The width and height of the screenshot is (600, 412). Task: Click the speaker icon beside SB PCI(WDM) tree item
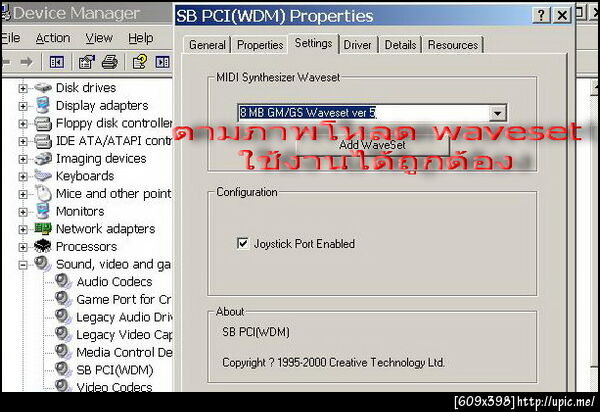pyautogui.click(x=63, y=370)
